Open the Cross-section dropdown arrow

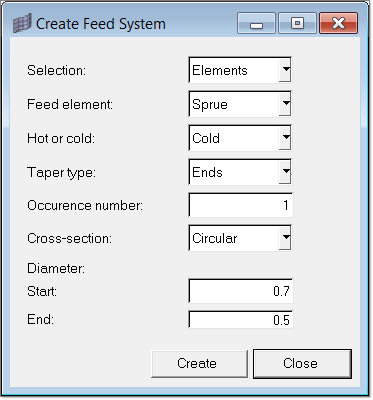click(x=285, y=238)
